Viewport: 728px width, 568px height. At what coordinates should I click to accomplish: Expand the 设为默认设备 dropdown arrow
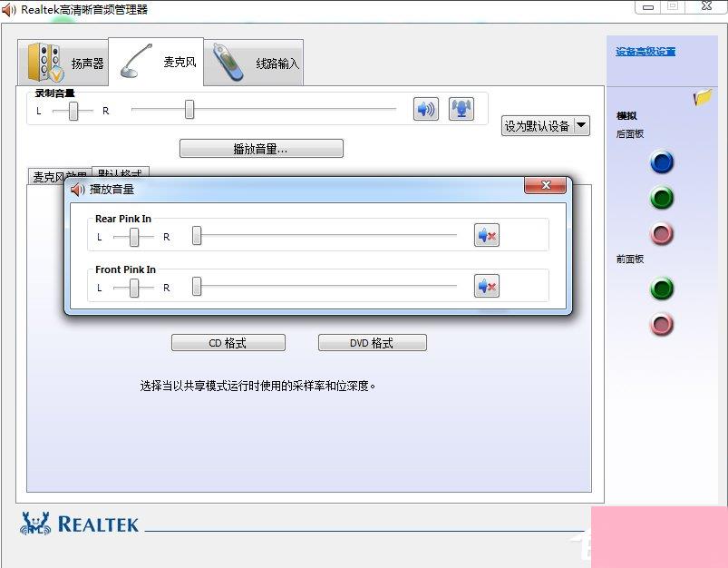coord(582,125)
